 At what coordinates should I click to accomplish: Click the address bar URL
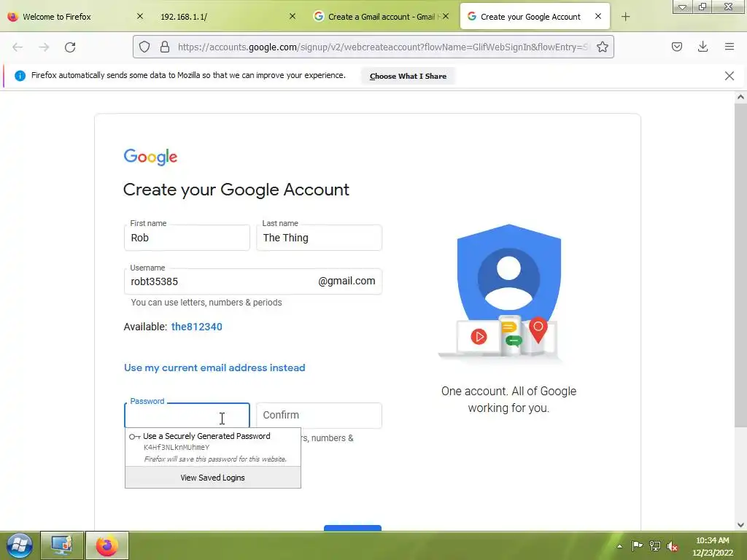click(x=382, y=47)
